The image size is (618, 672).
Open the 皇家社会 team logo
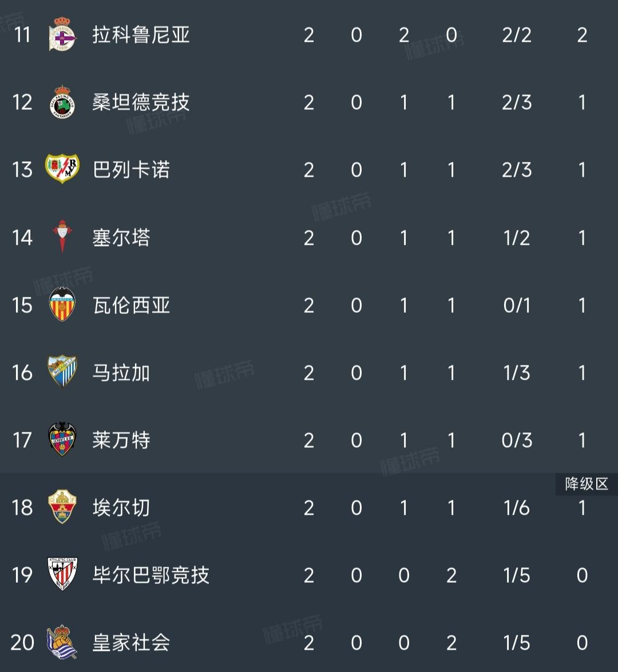click(x=62, y=642)
